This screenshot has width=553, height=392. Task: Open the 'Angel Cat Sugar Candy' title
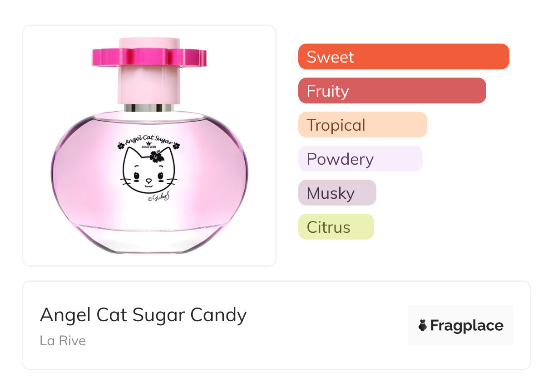[143, 314]
